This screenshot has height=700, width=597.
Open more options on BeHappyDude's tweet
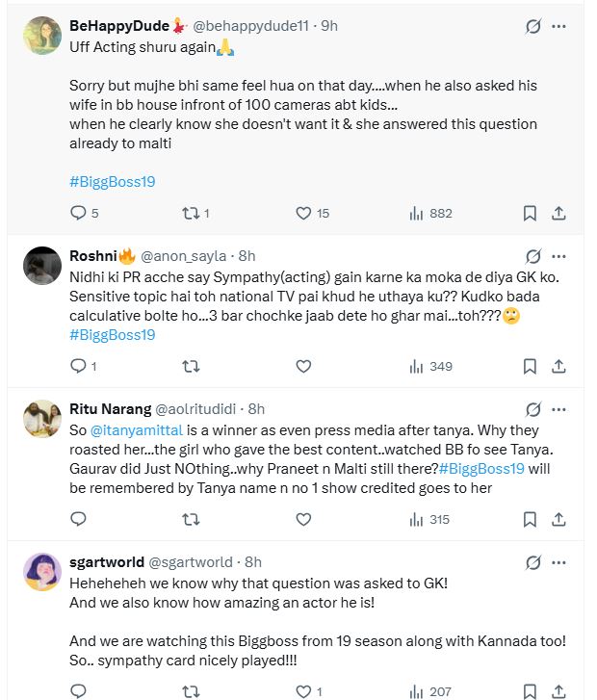[x=558, y=27]
